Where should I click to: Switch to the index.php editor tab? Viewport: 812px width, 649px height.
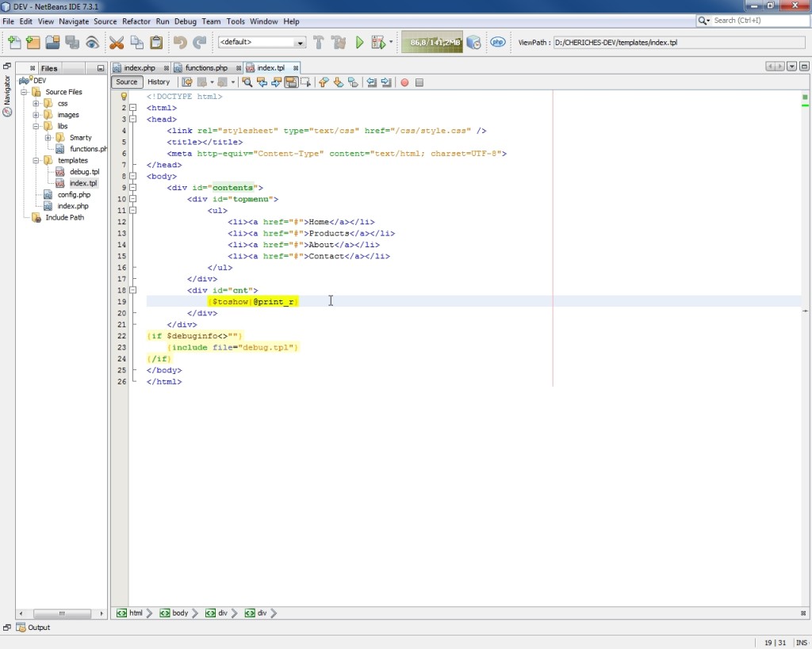pyautogui.click(x=140, y=68)
